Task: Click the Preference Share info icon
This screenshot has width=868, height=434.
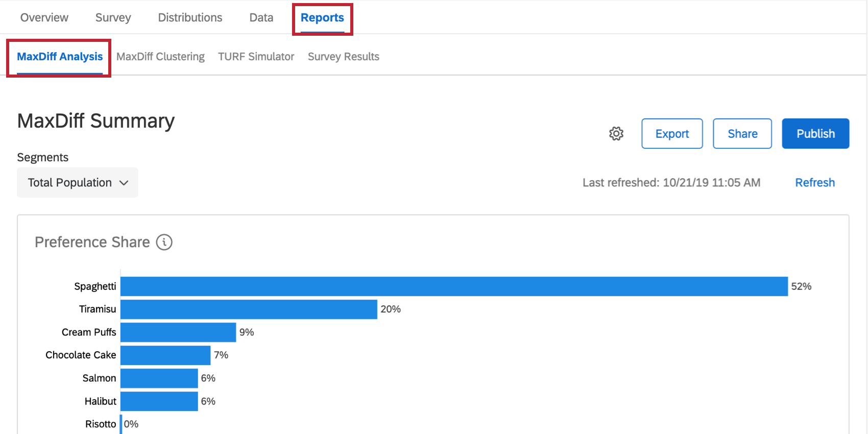Action: pyautogui.click(x=164, y=242)
